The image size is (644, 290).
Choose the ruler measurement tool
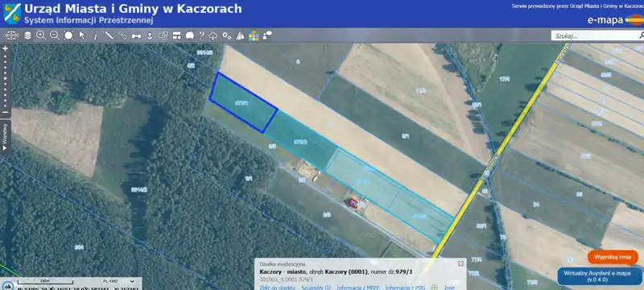(x=109, y=35)
